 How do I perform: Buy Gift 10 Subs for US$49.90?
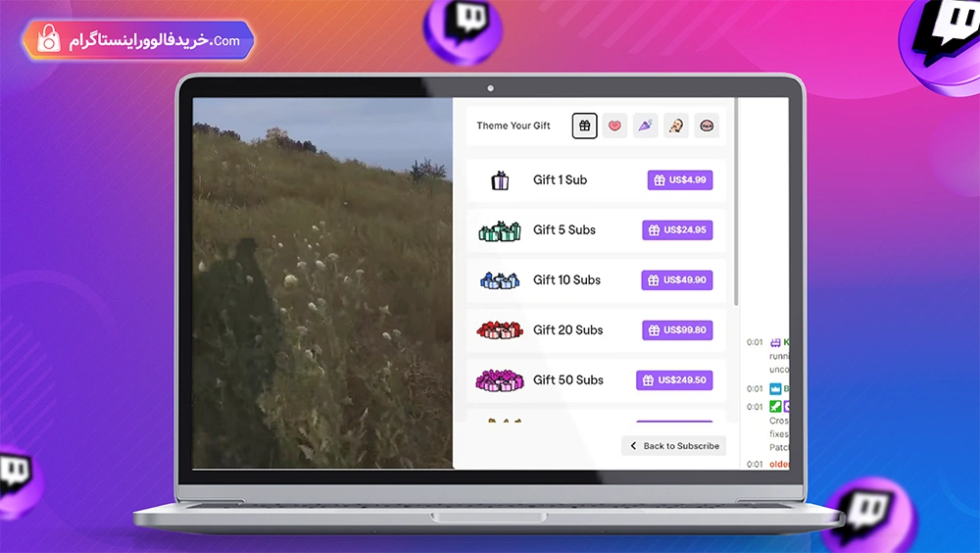677,280
